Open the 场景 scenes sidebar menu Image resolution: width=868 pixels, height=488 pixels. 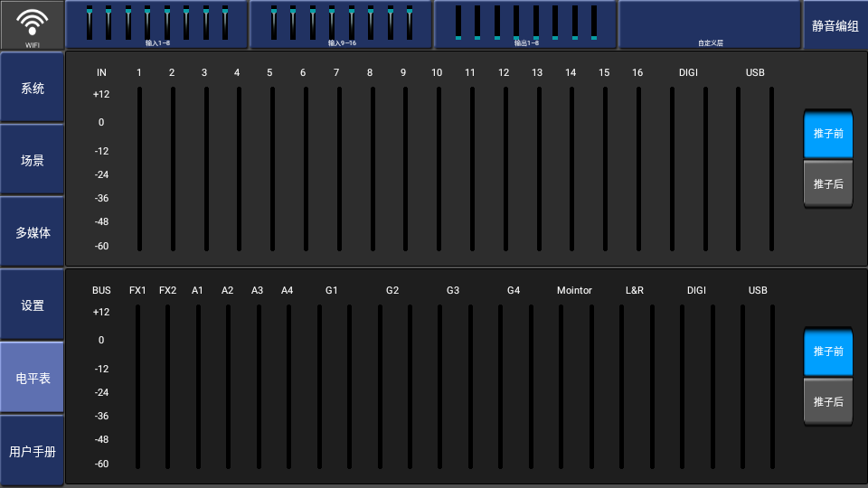point(33,160)
